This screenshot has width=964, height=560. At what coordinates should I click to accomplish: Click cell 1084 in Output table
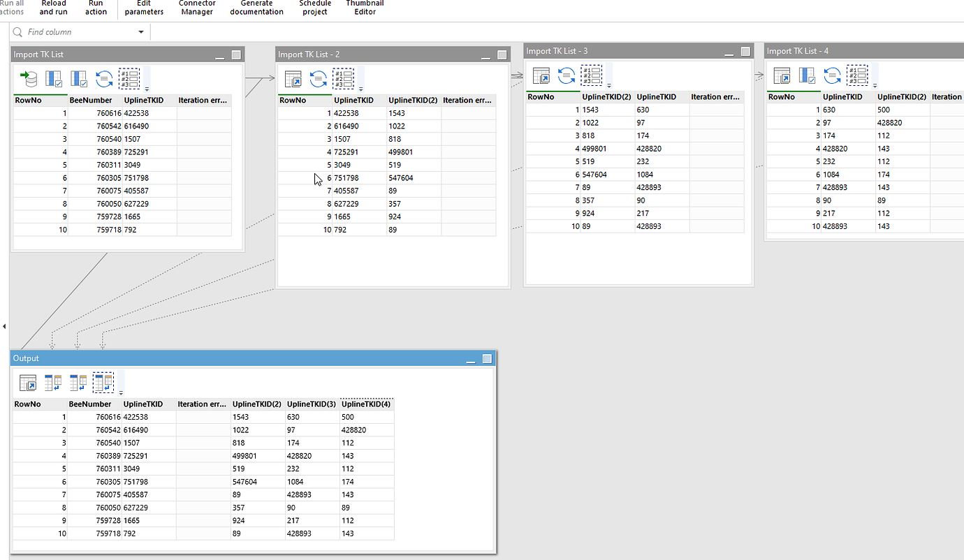tap(312, 482)
